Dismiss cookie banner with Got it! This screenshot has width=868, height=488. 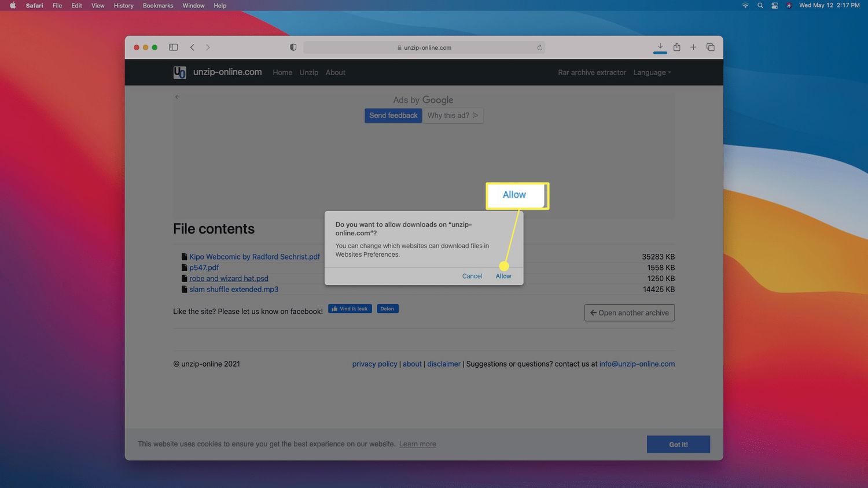(x=678, y=445)
